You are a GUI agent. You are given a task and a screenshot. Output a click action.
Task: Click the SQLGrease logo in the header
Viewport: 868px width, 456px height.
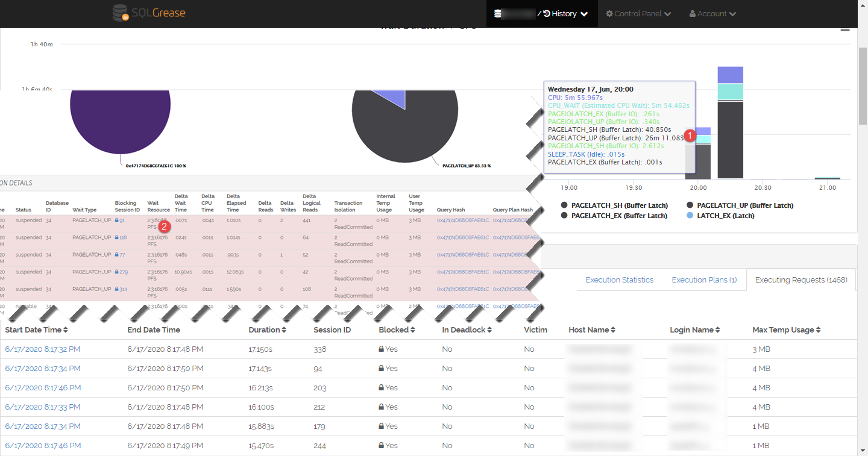tap(149, 13)
